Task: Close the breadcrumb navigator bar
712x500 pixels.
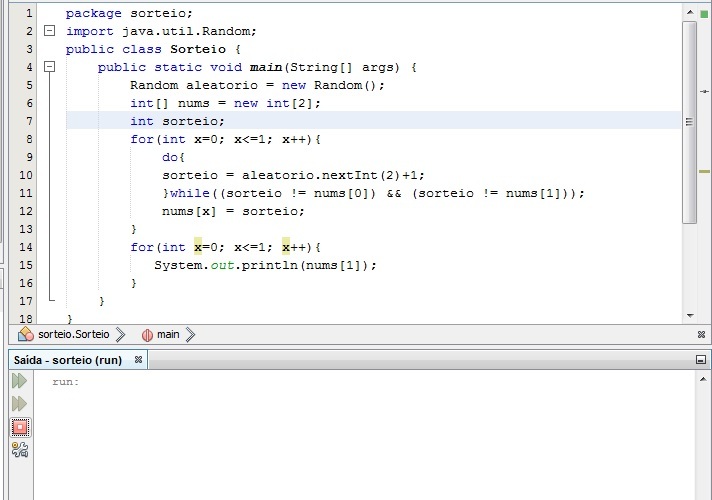Action: pos(702,334)
